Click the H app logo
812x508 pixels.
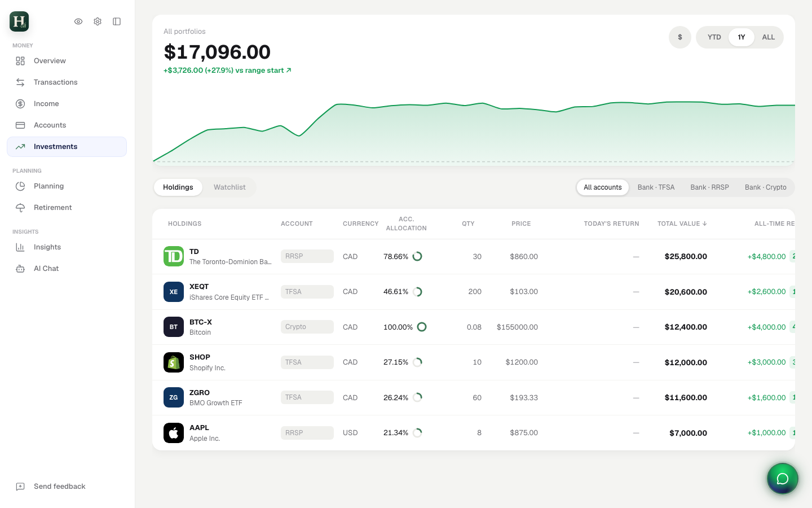(19, 21)
